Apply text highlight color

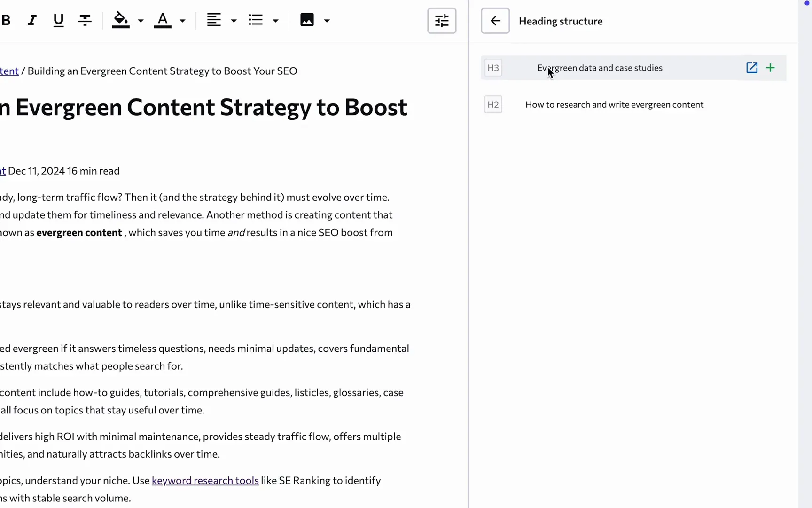pos(121,20)
